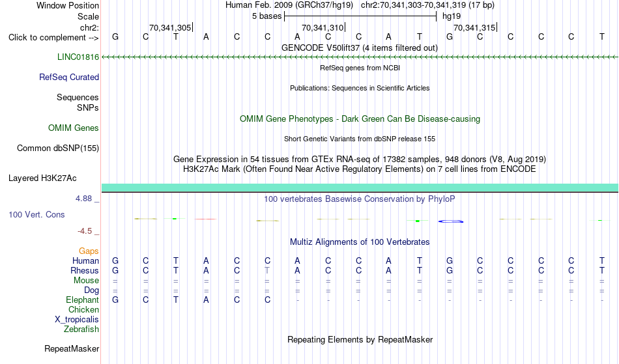The width and height of the screenshot is (619, 364).
Task: Click the 70,341,310 ruler position
Action: (323, 27)
